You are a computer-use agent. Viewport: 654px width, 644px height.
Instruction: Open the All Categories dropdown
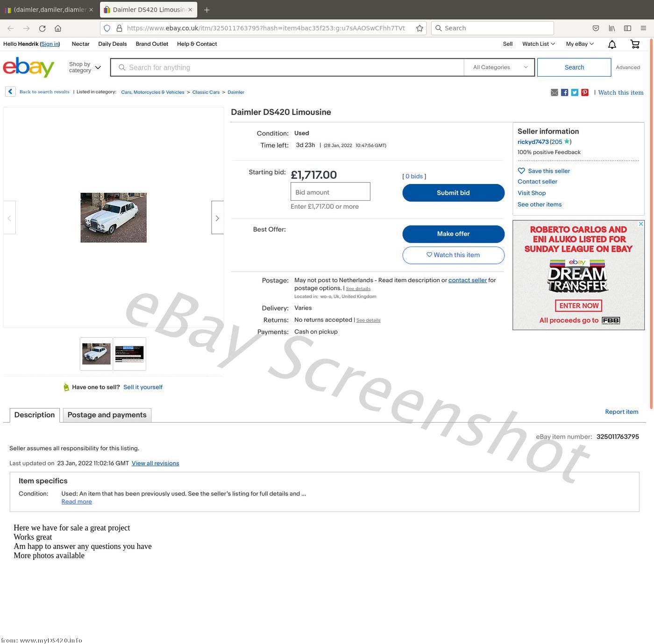pyautogui.click(x=499, y=67)
